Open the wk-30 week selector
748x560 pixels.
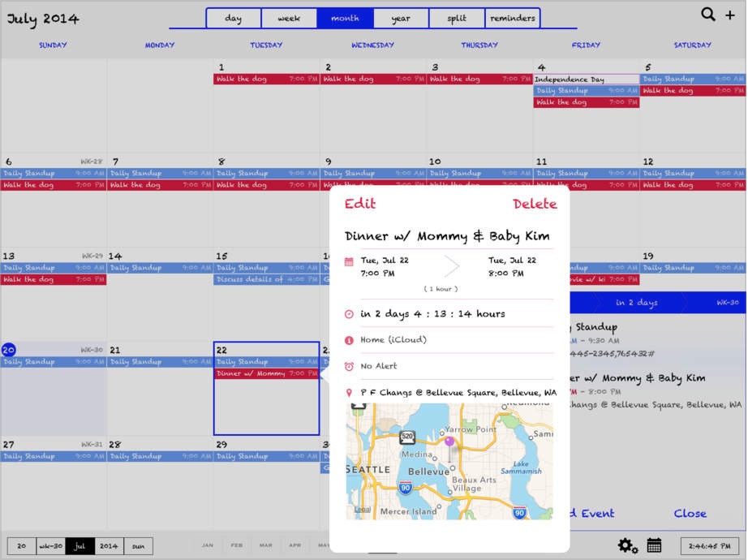coord(50,546)
